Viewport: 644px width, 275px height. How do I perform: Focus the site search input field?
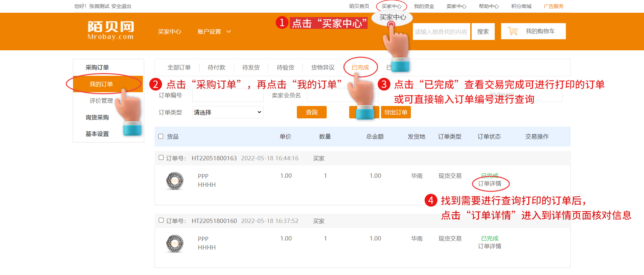pyautogui.click(x=441, y=32)
